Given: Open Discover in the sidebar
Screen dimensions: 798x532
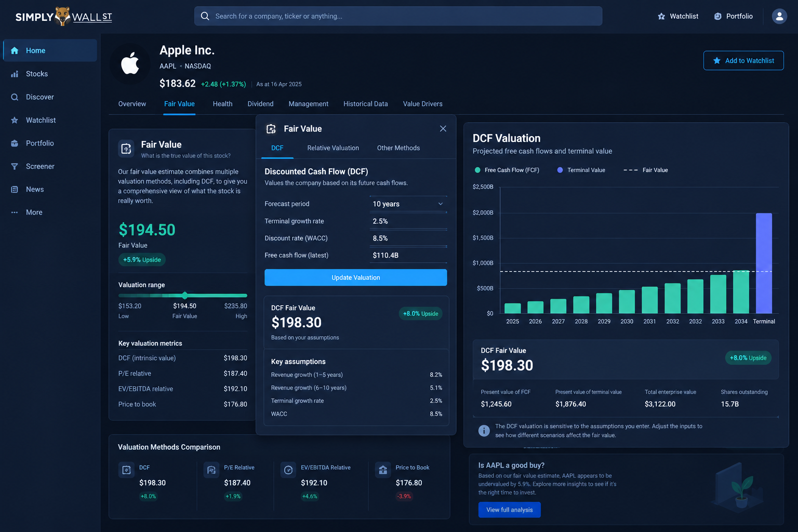Looking at the screenshot, I should (50, 97).
